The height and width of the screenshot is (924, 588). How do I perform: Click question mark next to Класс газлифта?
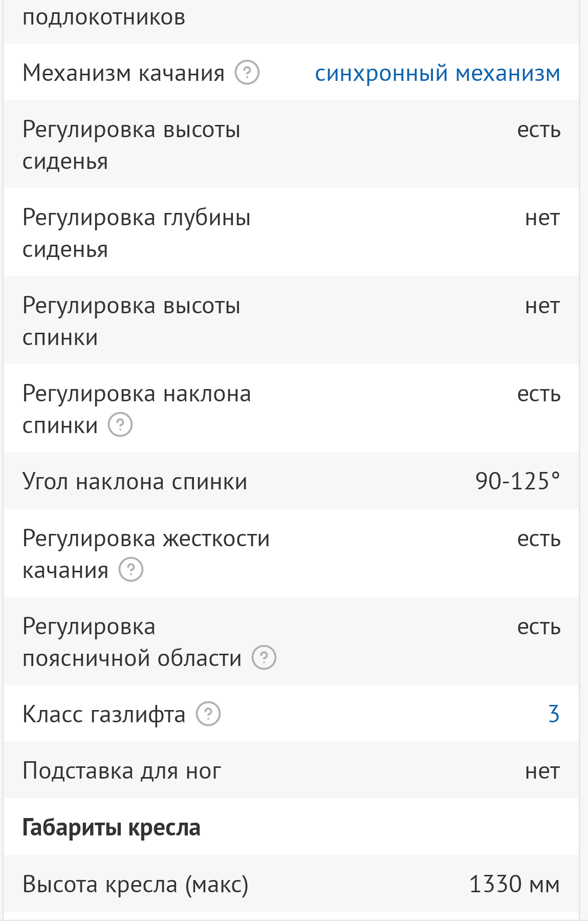pyautogui.click(x=208, y=714)
